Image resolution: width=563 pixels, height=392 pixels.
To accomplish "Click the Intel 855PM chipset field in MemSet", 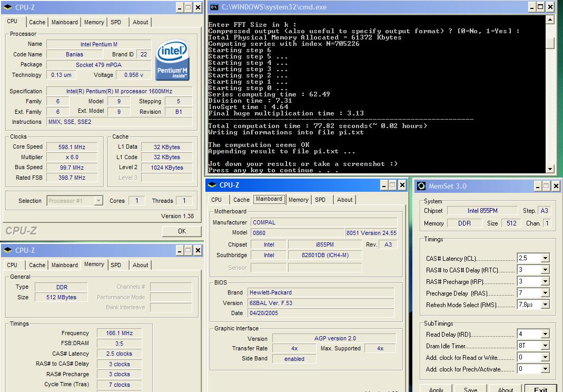I will point(482,211).
